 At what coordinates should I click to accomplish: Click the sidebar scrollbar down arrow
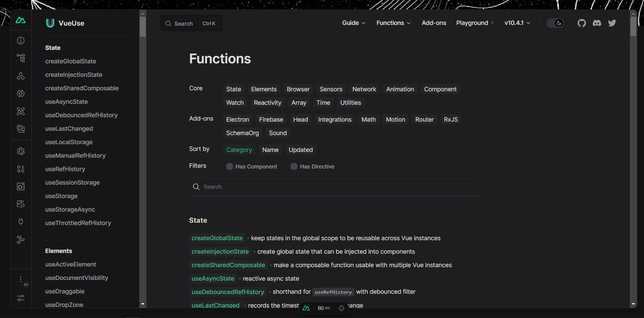tap(143, 304)
